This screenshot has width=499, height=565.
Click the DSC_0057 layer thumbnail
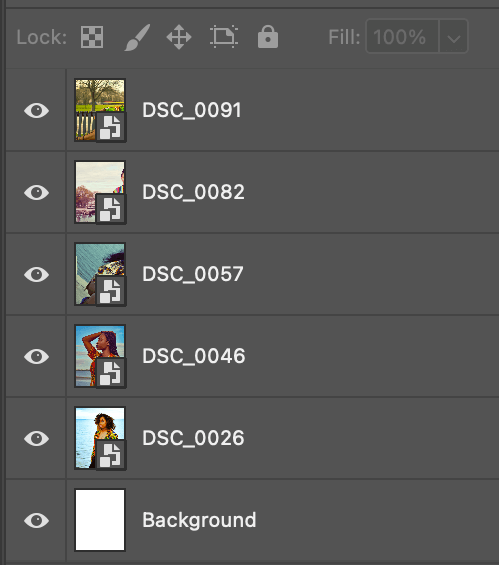tap(100, 274)
